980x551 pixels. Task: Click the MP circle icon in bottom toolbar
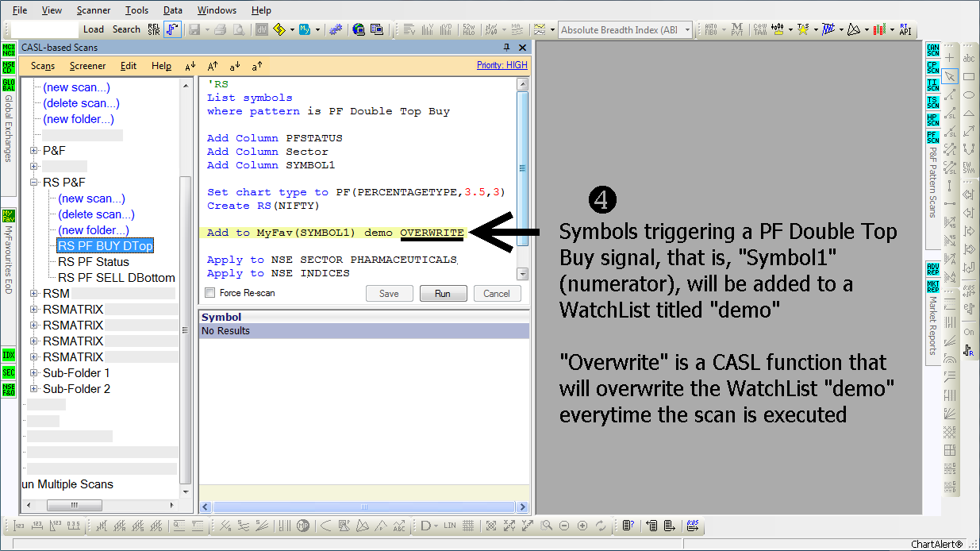point(303,526)
